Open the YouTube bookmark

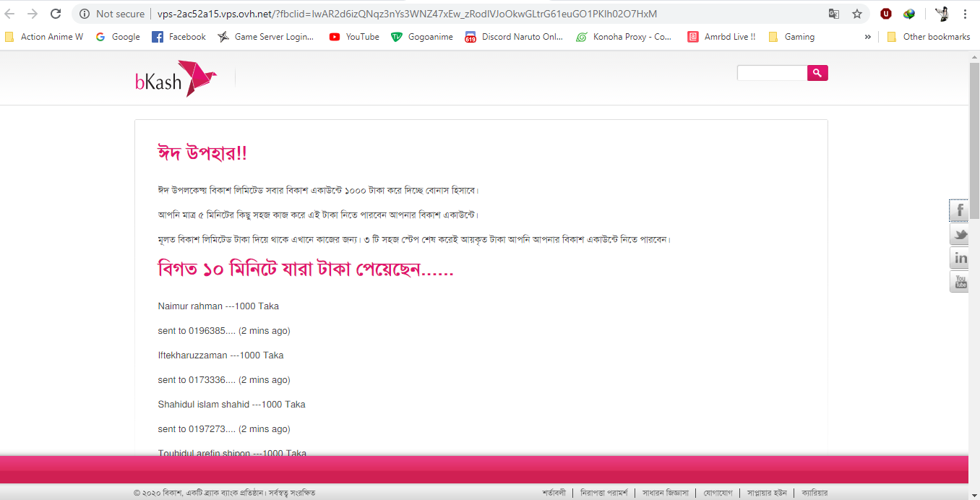(x=354, y=37)
